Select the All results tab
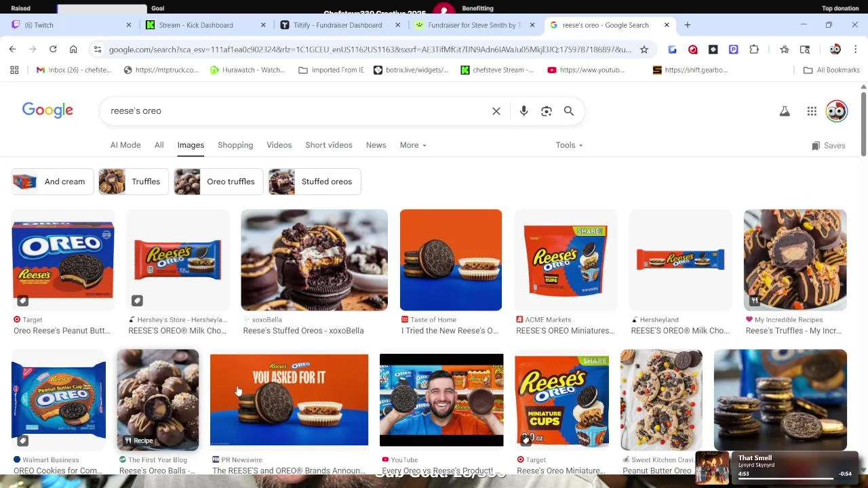This screenshot has height=488, width=868. tap(159, 145)
